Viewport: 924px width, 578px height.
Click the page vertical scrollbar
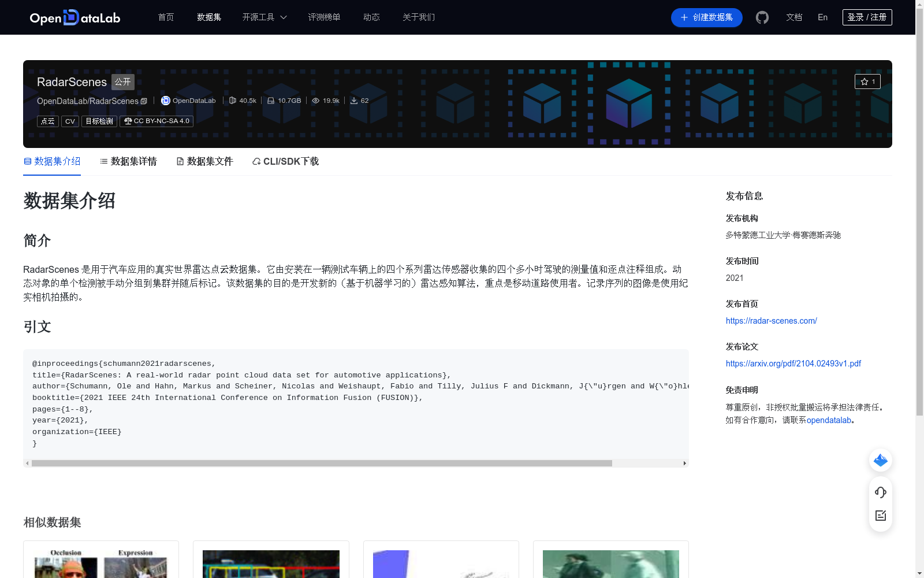919,212
